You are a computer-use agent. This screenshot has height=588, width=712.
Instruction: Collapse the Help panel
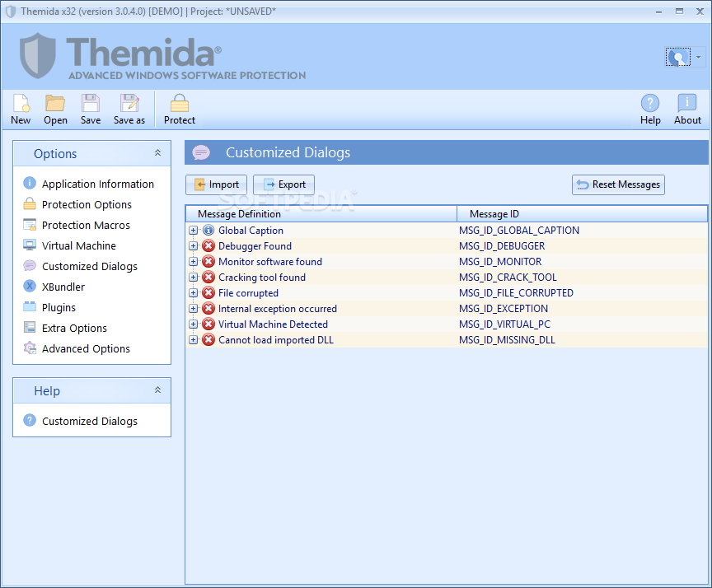click(157, 390)
